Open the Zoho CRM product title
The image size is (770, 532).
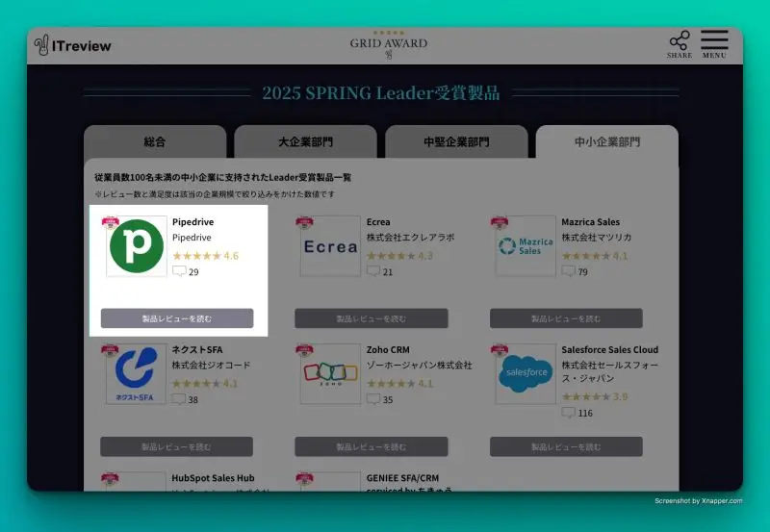coord(388,349)
